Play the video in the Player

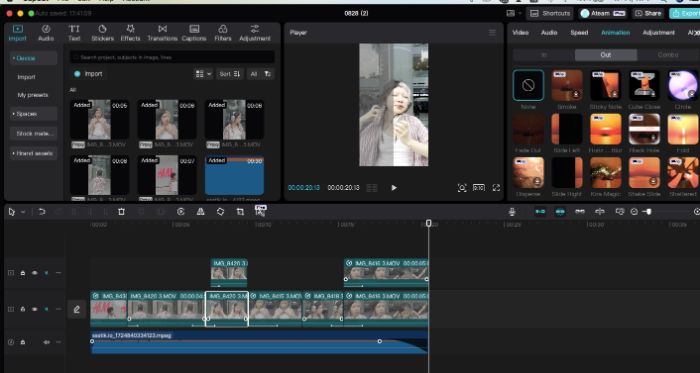point(394,188)
